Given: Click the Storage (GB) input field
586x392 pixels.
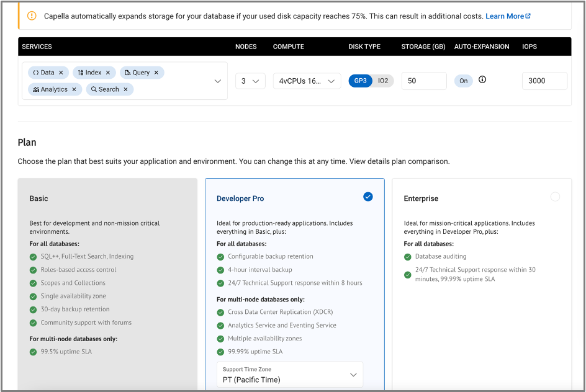Looking at the screenshot, I should click(x=424, y=81).
